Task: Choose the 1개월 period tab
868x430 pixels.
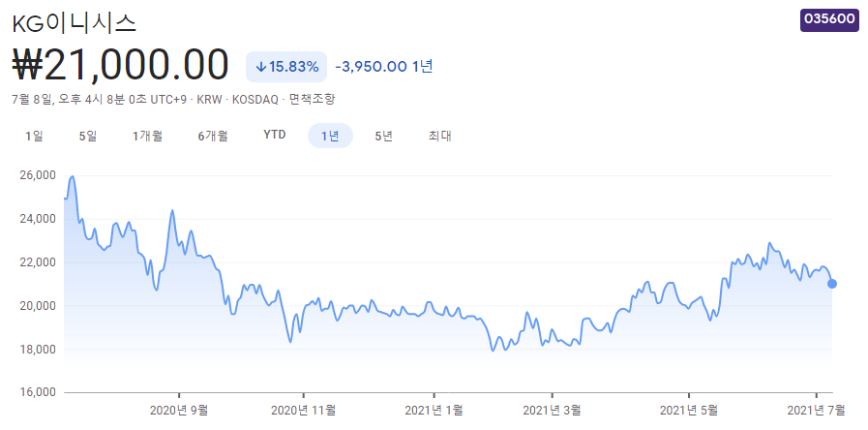Action: pos(147,136)
